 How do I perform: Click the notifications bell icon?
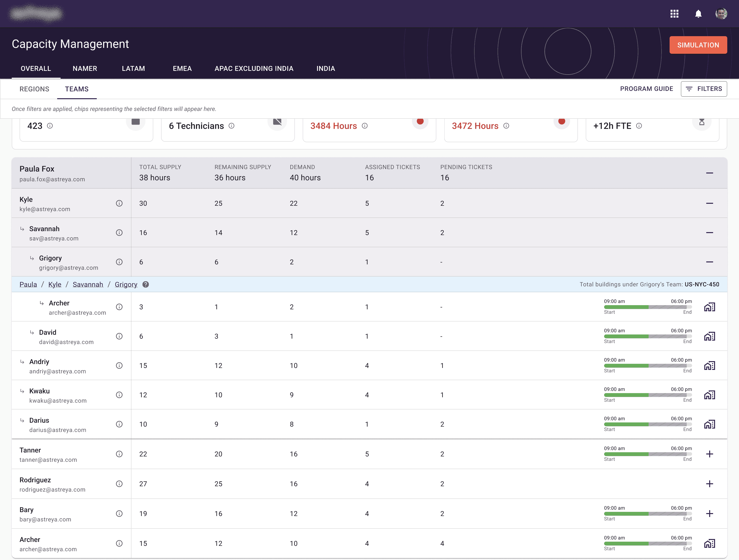pos(698,14)
